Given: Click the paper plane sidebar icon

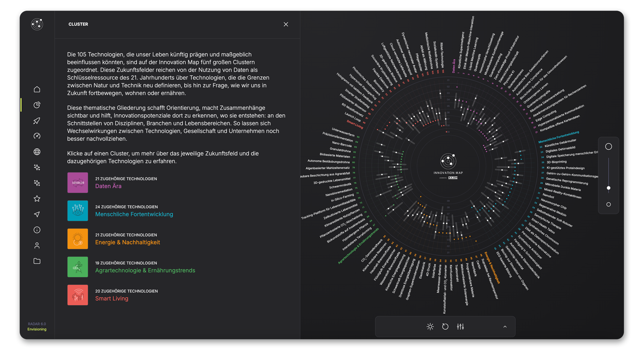Looking at the screenshot, I should 37,214.
